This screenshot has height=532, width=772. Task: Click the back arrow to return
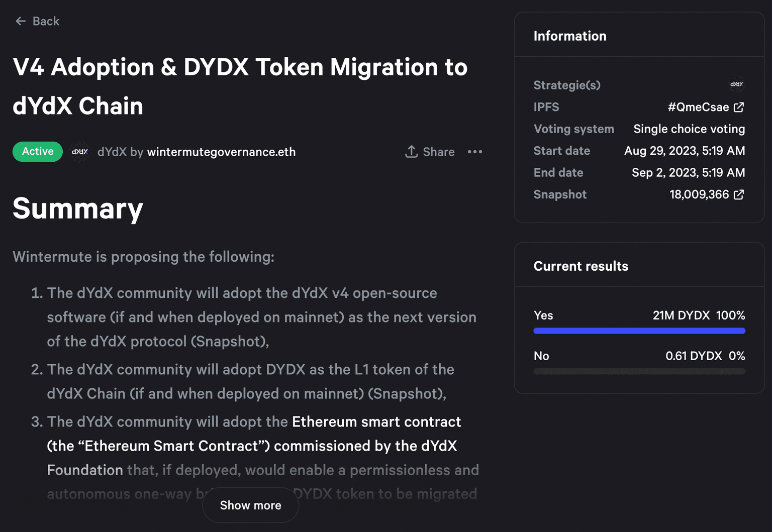point(20,21)
